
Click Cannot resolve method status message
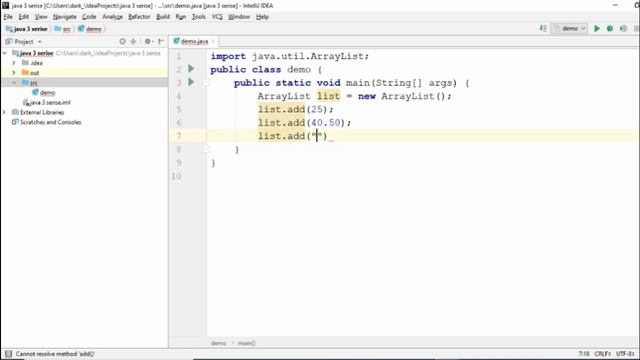click(x=55, y=354)
